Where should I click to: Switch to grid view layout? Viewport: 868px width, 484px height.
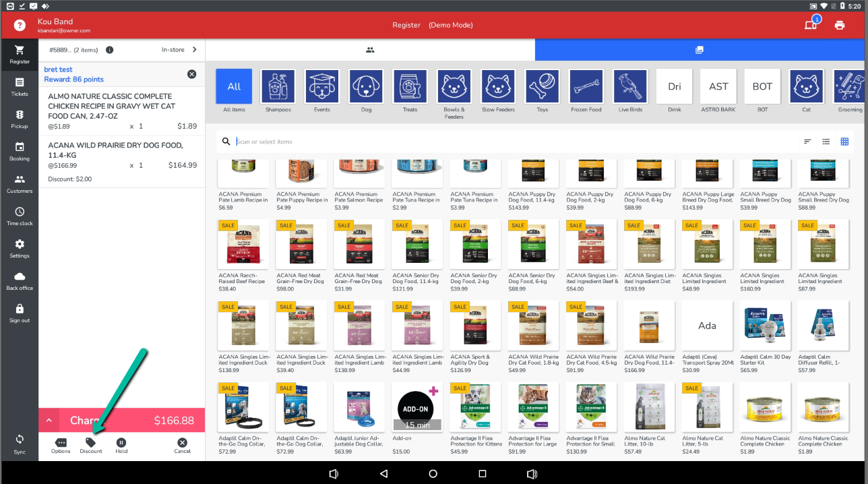point(844,142)
